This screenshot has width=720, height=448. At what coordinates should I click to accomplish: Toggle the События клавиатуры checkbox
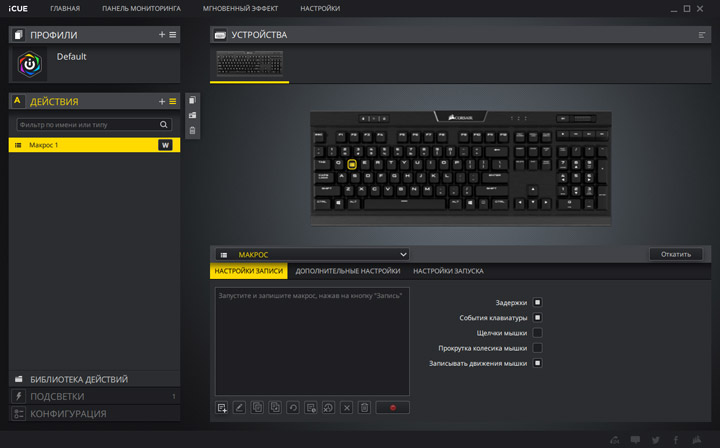coord(537,318)
